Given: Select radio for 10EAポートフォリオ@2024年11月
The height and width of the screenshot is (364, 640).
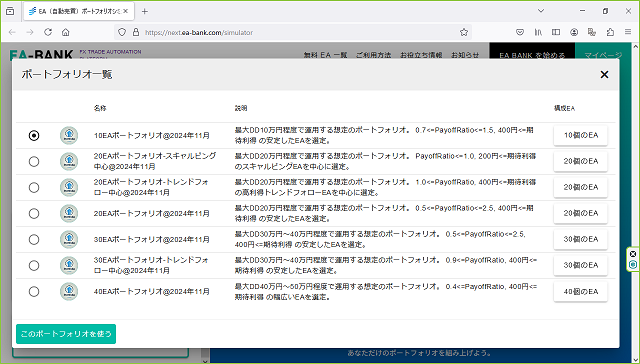Looking at the screenshot, I should tap(34, 135).
